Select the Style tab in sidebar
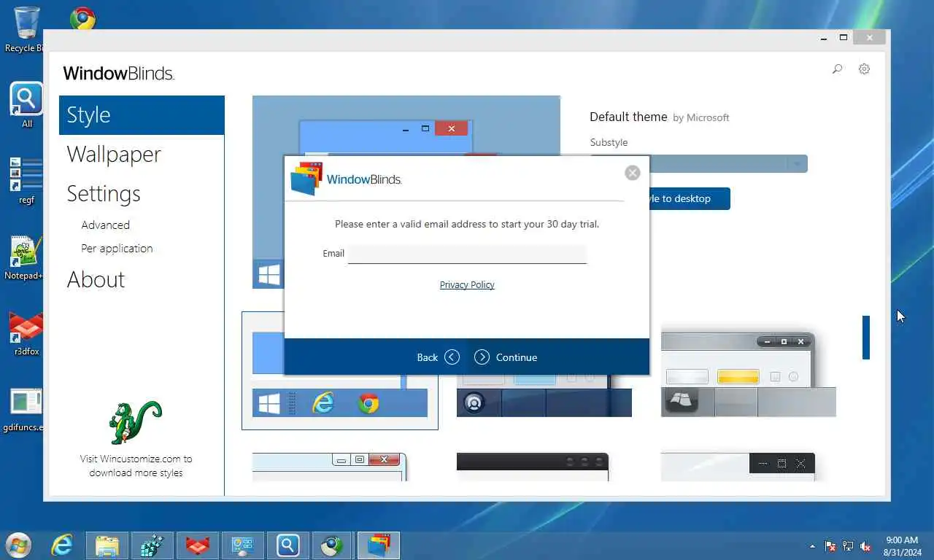The height and width of the screenshot is (560, 934). coord(142,115)
